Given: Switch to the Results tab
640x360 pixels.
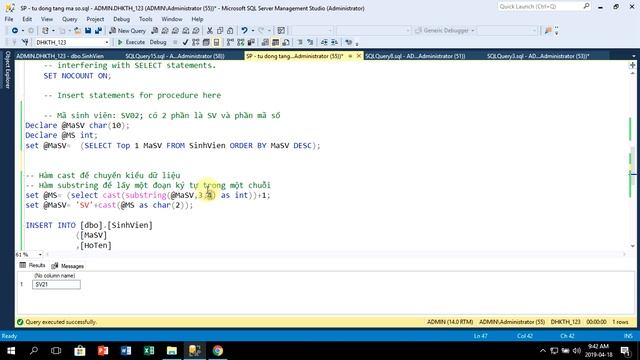Looking at the screenshot, I should (33, 266).
